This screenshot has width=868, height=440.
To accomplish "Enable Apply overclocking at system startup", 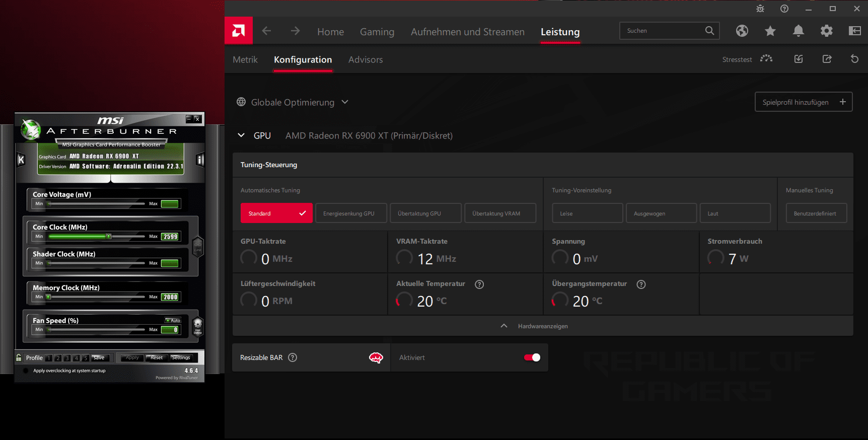I will coord(25,371).
